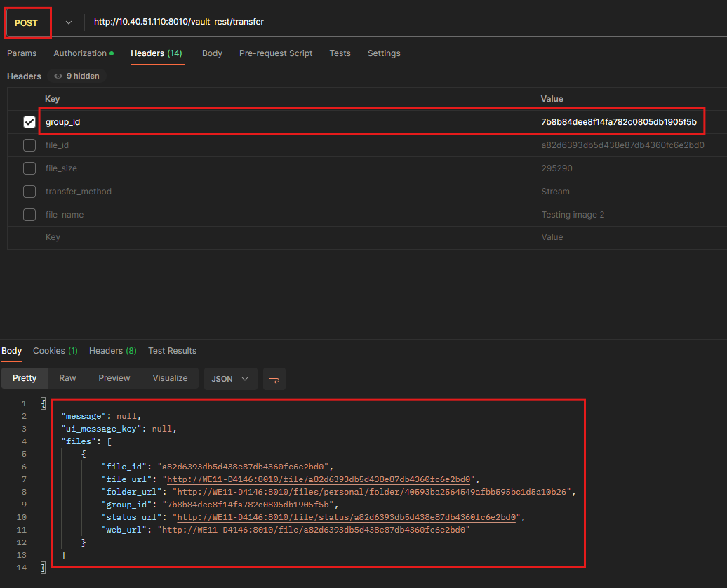Open the request Body tab
Image resolution: width=727 pixels, height=588 pixels.
coord(213,53)
